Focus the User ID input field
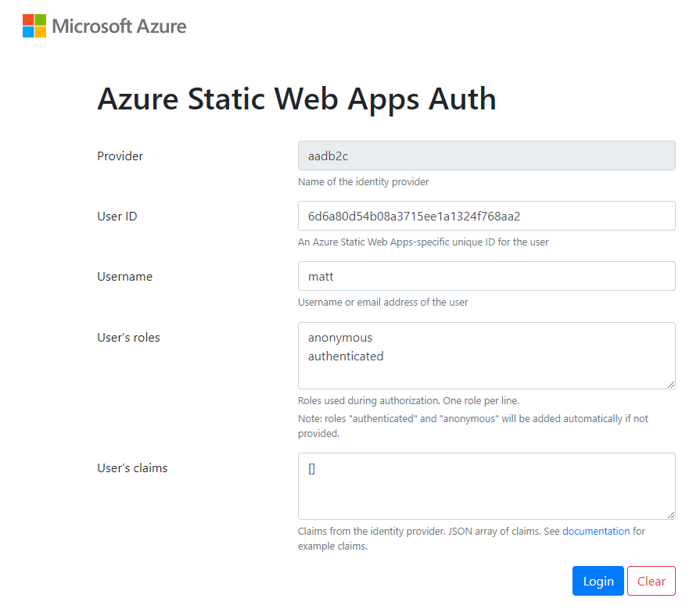 pos(486,216)
